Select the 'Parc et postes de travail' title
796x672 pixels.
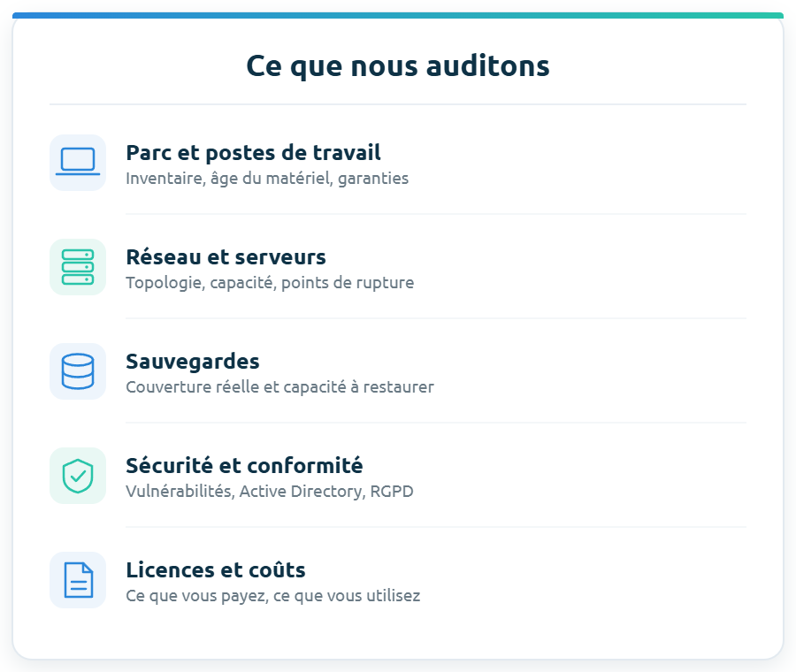click(253, 153)
